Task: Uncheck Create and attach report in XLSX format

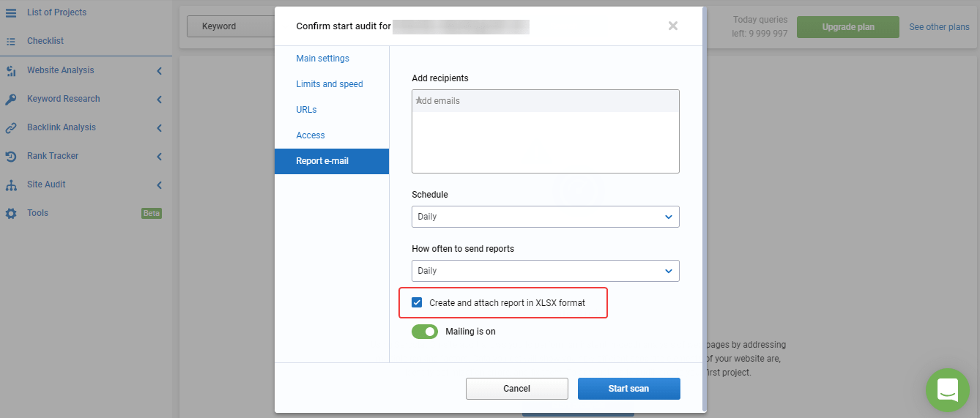Action: (x=417, y=302)
